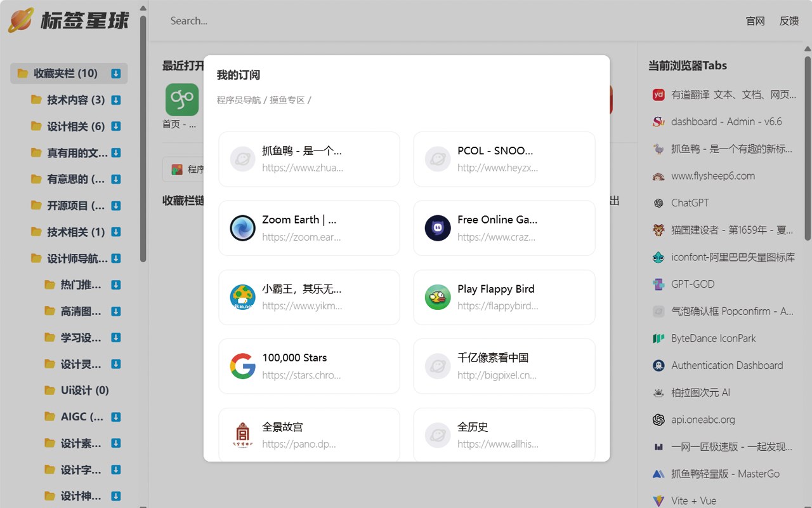Click the ChatGPT tab favicon
Image resolution: width=812 pixels, height=508 pixels.
coord(658,203)
